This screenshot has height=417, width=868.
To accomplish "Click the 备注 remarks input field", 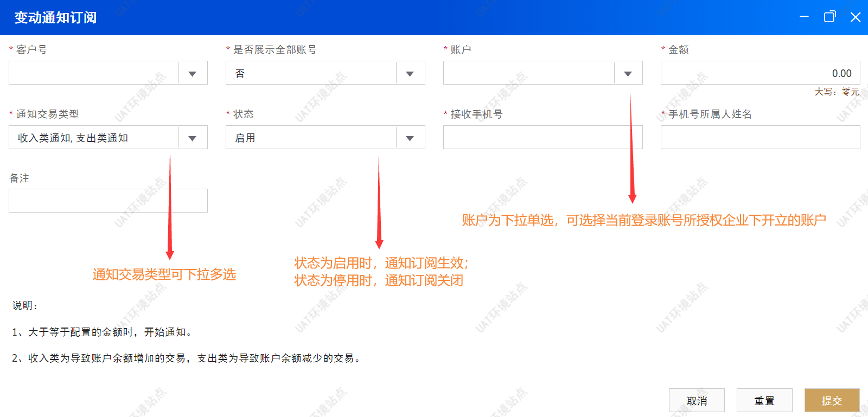I will [108, 201].
